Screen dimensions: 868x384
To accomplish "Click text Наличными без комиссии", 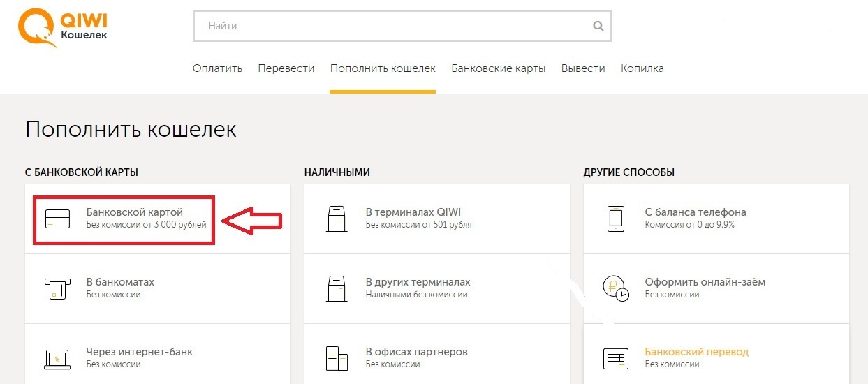I will (416, 295).
